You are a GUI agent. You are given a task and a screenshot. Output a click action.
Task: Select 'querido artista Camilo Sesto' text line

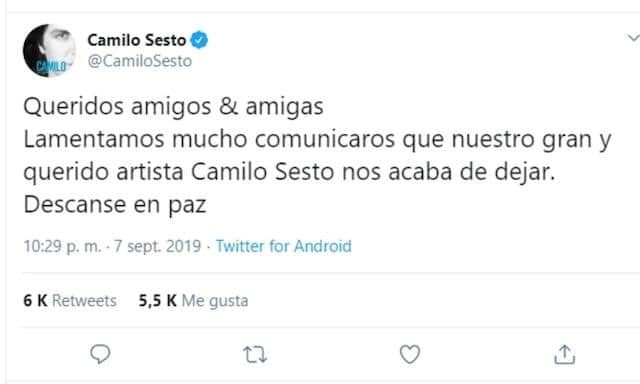(289, 172)
